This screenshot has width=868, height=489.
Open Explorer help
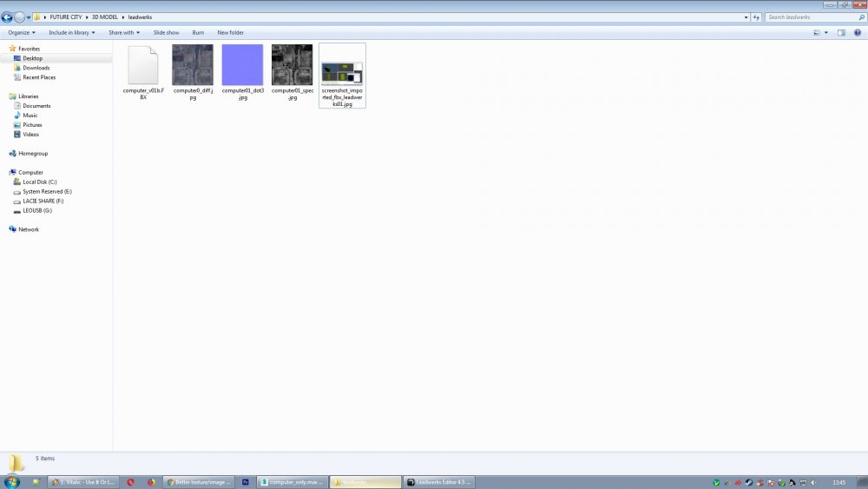click(858, 33)
